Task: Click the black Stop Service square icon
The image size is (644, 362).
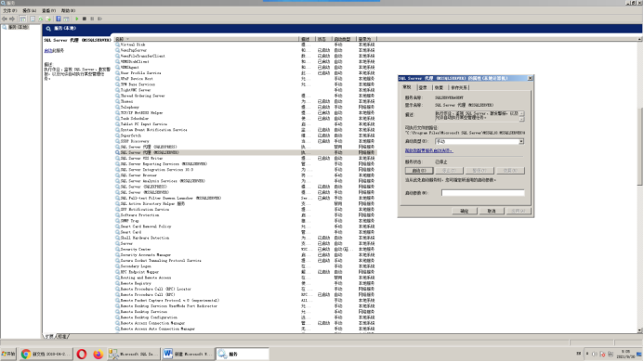Action: click(x=85, y=19)
